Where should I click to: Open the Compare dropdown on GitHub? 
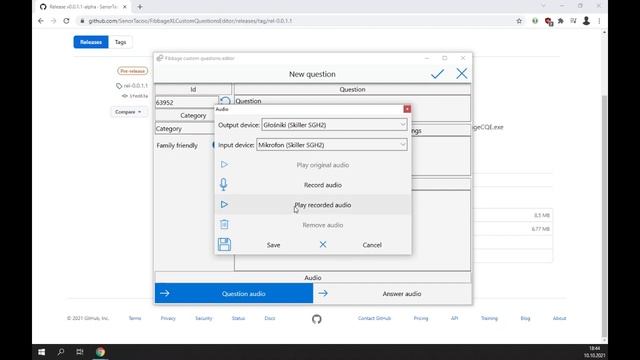[128, 112]
